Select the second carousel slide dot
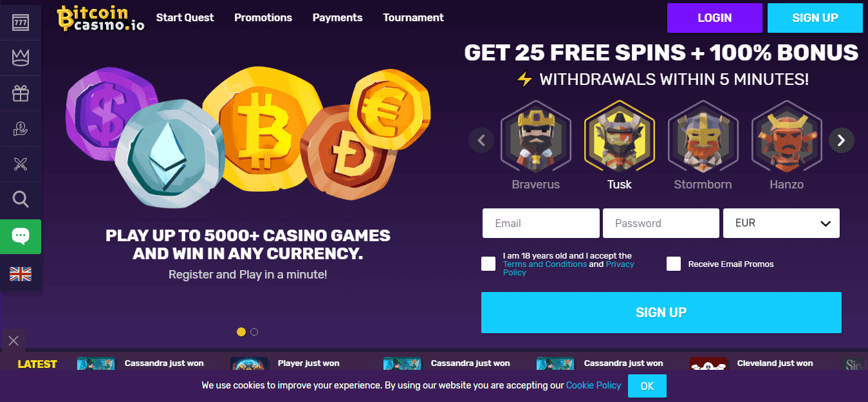The height and width of the screenshot is (402, 868). [254, 332]
